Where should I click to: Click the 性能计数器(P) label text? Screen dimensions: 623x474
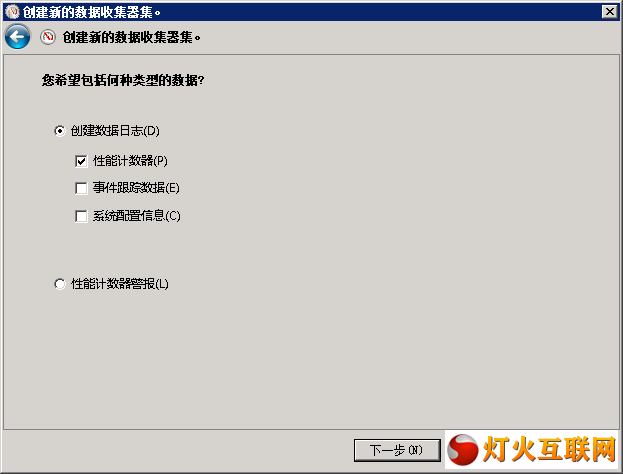[x=130, y=161]
